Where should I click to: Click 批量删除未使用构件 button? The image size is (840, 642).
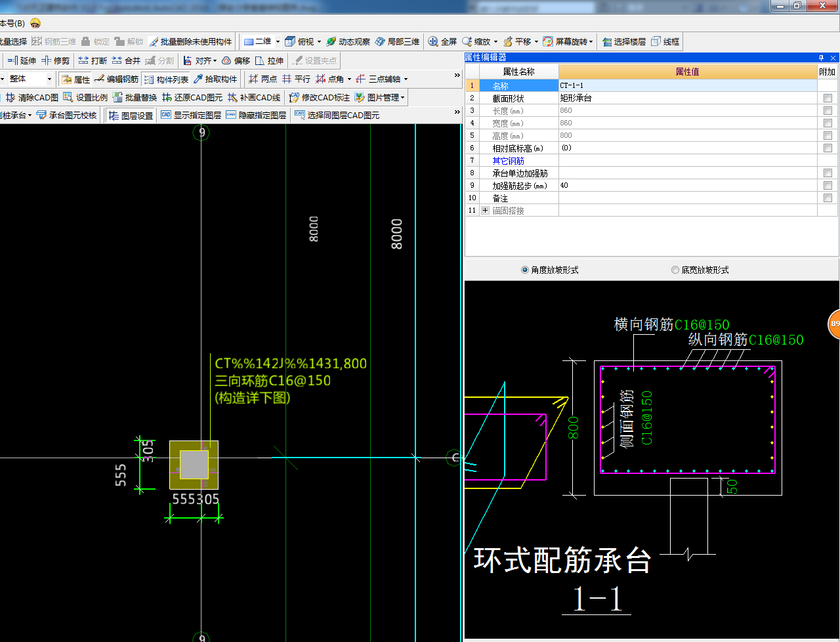(x=190, y=41)
